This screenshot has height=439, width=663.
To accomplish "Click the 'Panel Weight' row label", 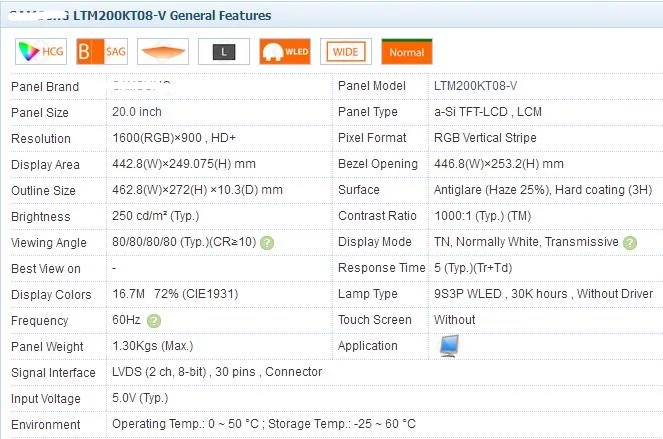I will coord(47,347).
